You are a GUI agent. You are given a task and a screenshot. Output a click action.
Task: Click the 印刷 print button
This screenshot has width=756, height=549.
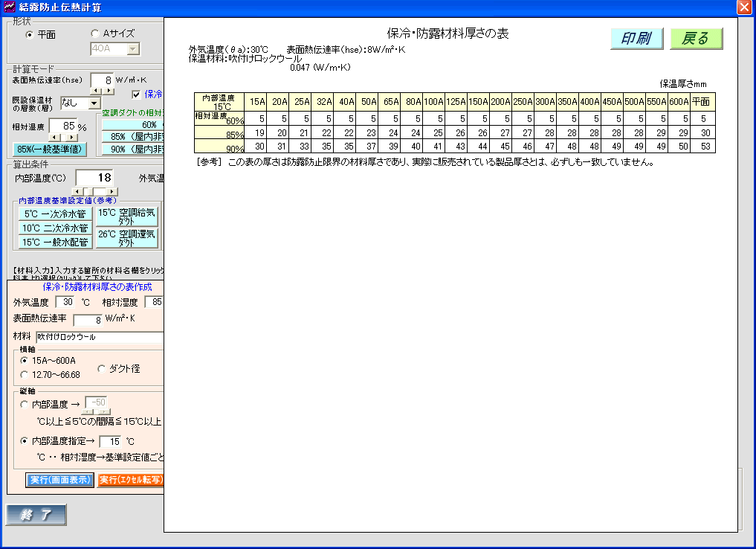636,39
